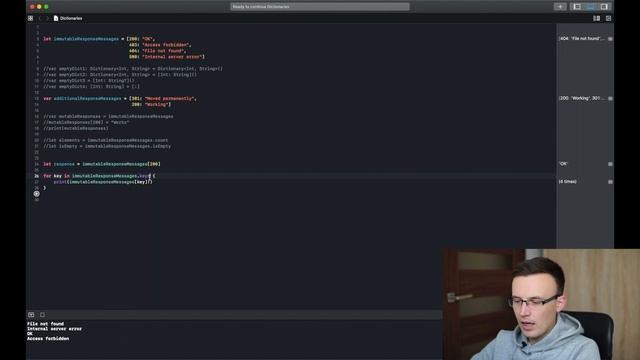Show quick look for '404: File not found' result
The image size is (640, 360).
(610, 39)
